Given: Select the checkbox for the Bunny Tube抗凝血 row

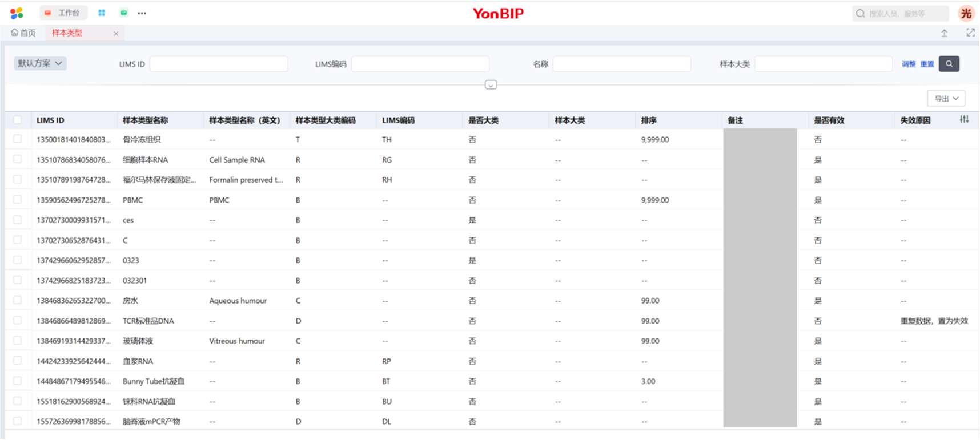Looking at the screenshot, I should click(18, 381).
